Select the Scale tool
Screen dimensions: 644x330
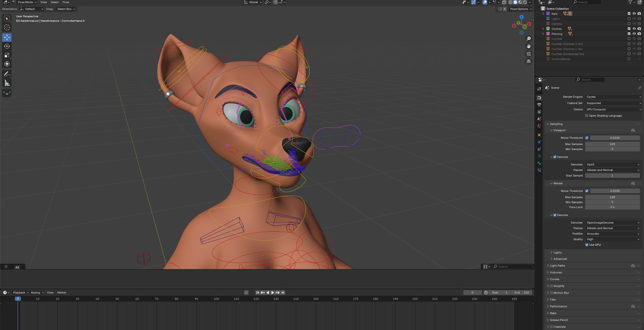7,55
